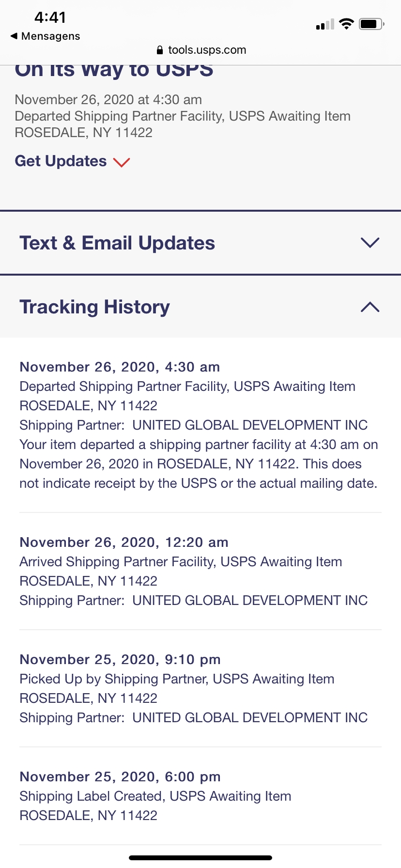Tap the home indicator bar
401x868 pixels.
click(200, 858)
